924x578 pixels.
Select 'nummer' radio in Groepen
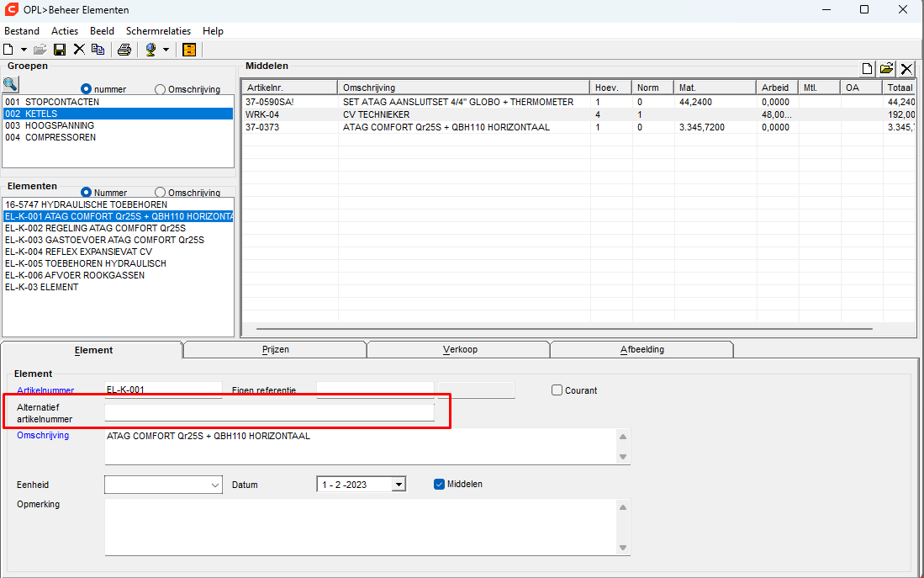tap(86, 89)
